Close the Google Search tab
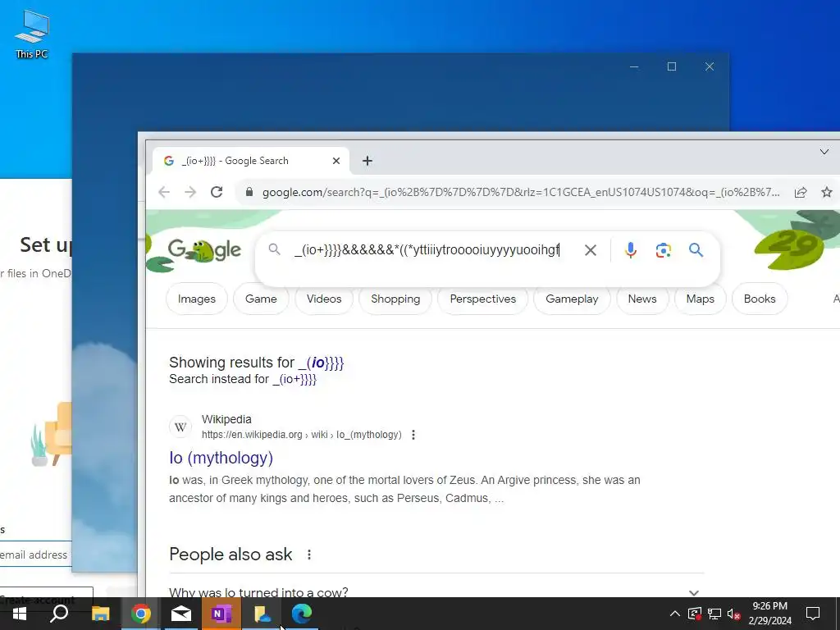 click(336, 161)
